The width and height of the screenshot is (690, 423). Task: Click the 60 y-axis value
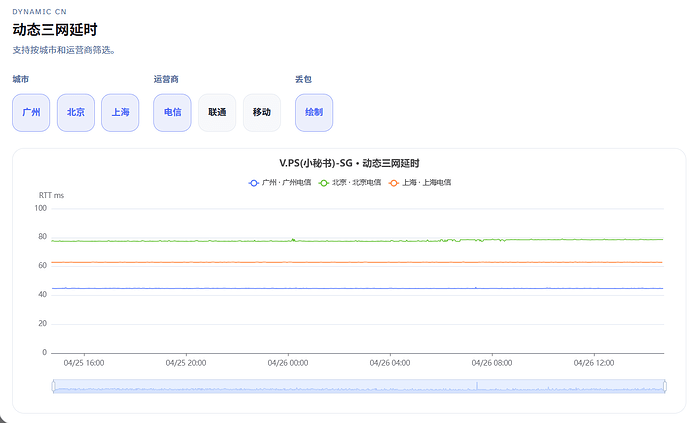(42, 265)
